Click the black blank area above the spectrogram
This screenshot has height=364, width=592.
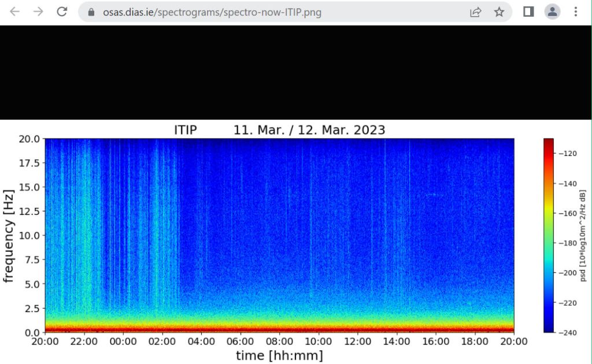pyautogui.click(x=295, y=72)
